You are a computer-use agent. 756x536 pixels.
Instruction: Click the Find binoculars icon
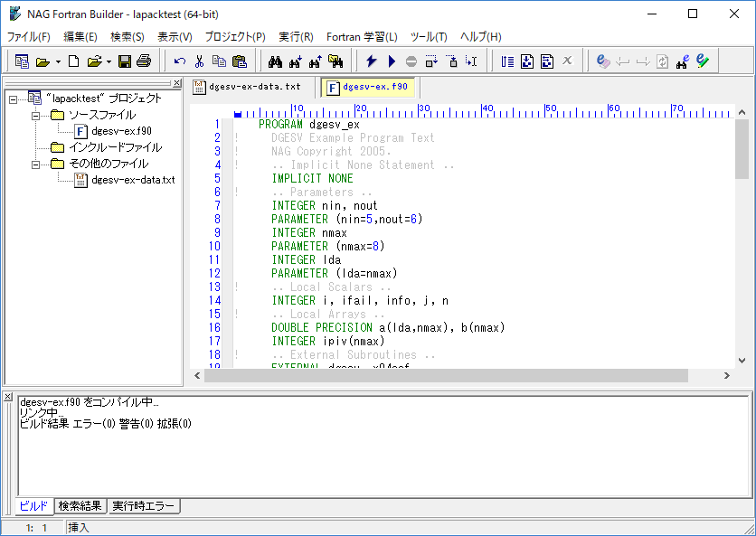click(276, 61)
